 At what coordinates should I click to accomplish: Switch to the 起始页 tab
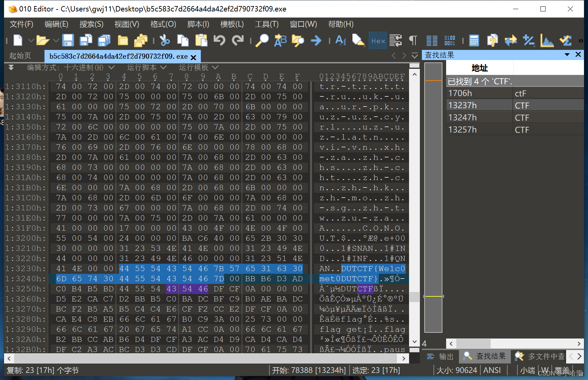tap(20, 56)
